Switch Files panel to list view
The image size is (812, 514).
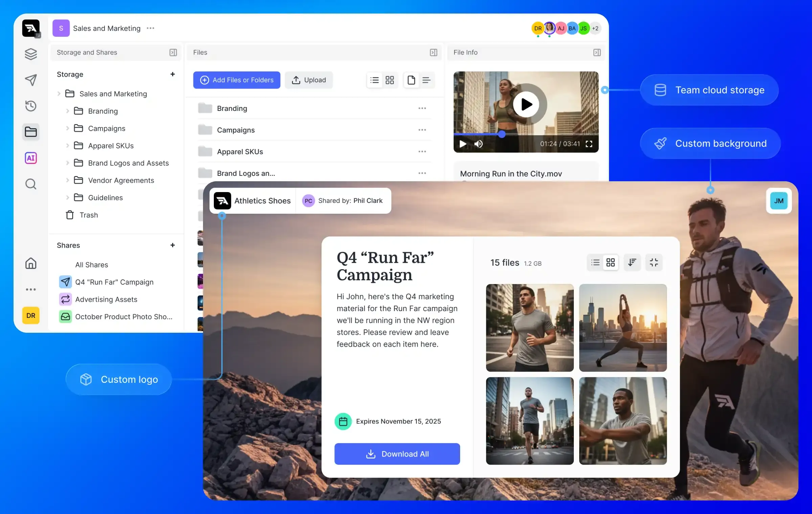point(375,80)
